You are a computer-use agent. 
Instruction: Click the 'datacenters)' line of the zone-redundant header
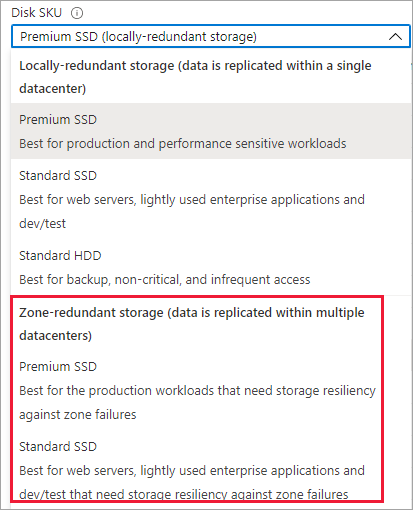[x=55, y=335]
